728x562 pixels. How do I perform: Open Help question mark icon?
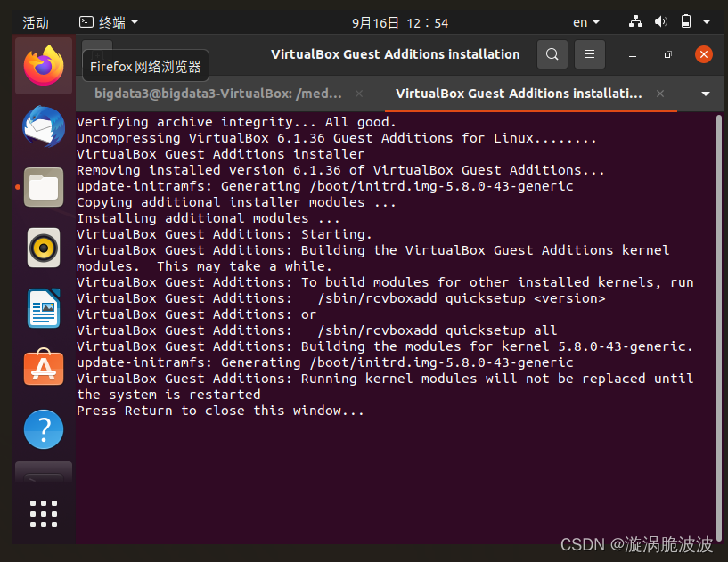tap(44, 429)
